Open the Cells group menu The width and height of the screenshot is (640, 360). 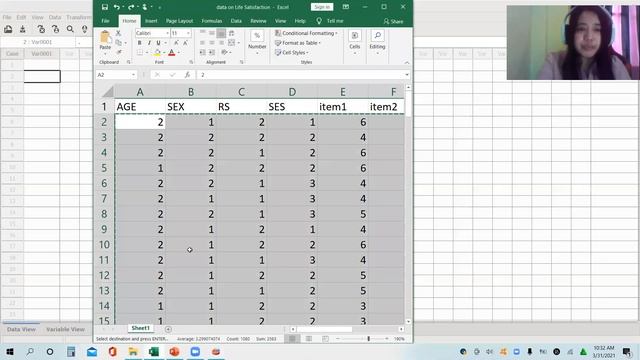(x=355, y=41)
